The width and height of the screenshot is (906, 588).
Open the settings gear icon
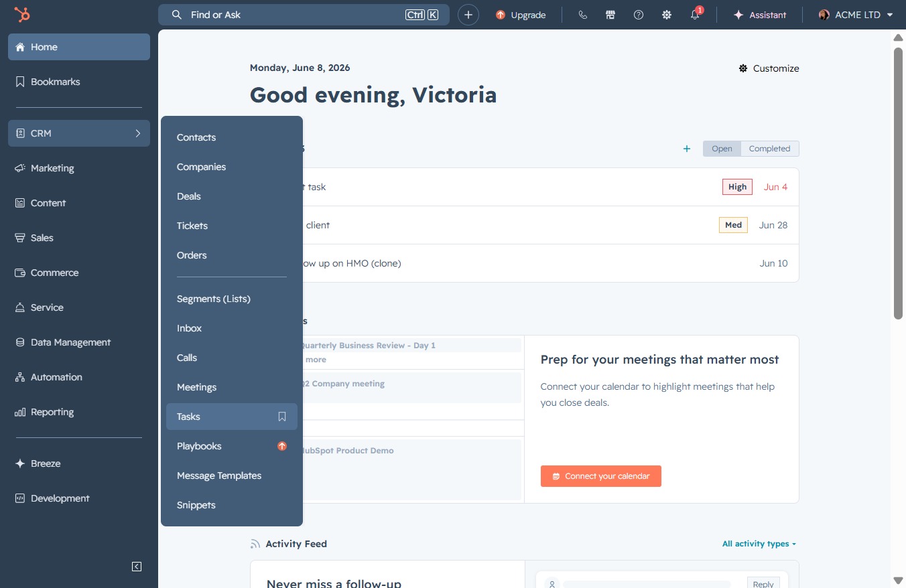667,15
